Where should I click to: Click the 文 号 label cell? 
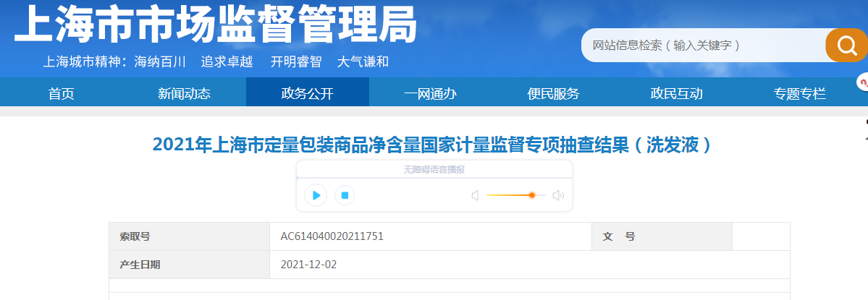662,236
